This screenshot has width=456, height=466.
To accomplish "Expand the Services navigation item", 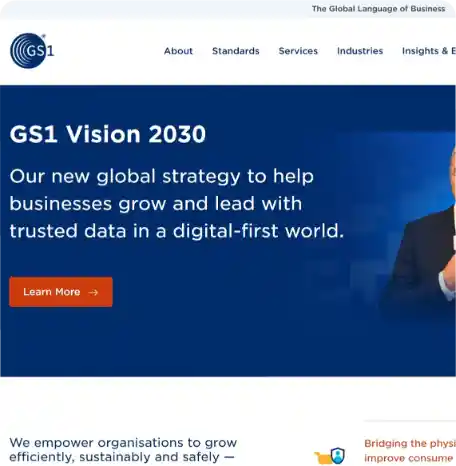I will (298, 51).
